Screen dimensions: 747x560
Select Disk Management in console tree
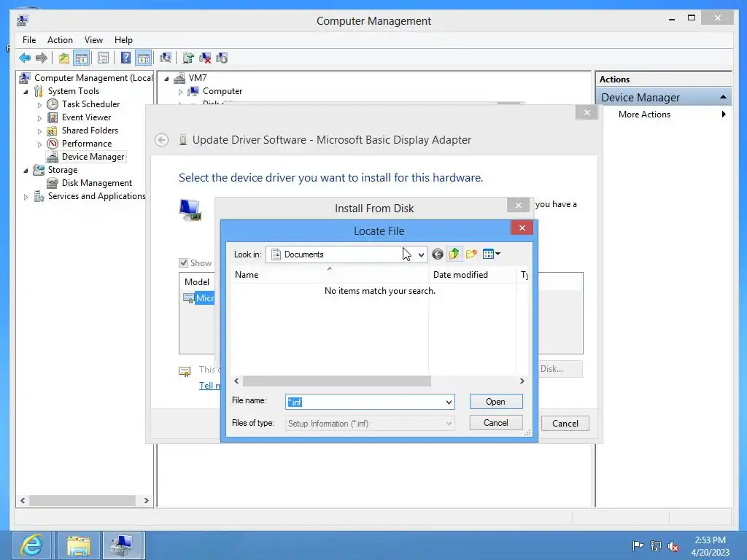pos(97,183)
